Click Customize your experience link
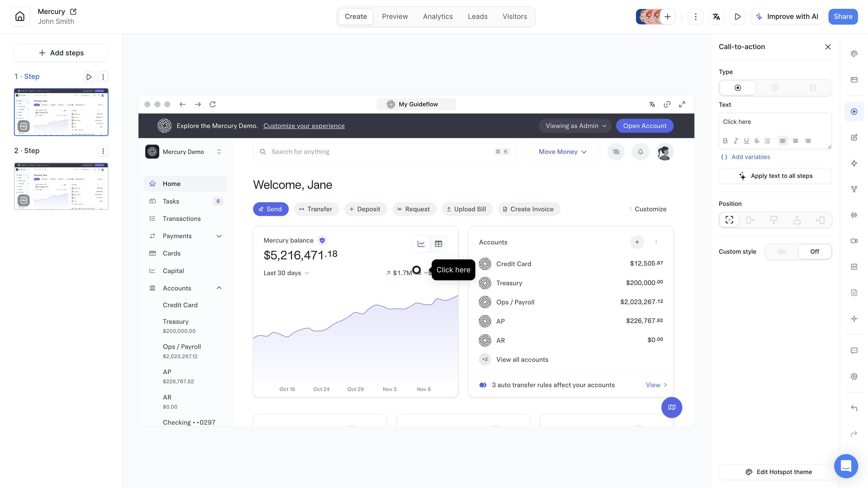Viewport: 868px width, 488px height. (x=304, y=126)
